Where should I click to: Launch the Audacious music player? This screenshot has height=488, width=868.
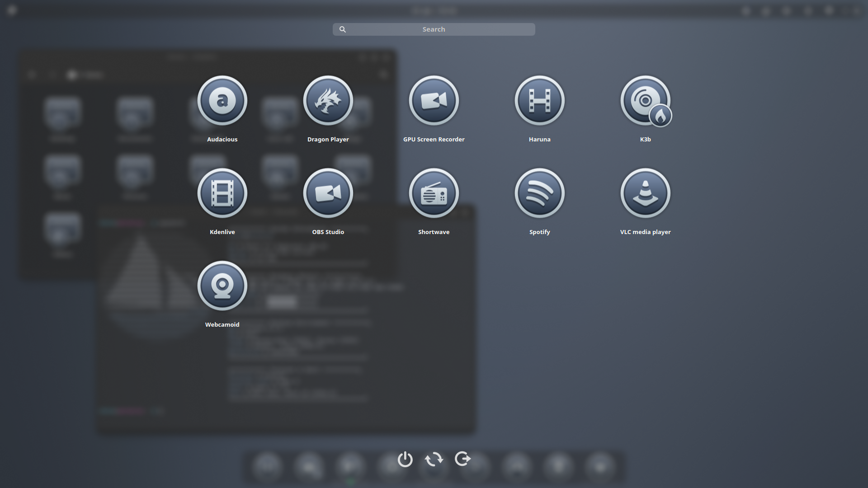[x=222, y=100]
